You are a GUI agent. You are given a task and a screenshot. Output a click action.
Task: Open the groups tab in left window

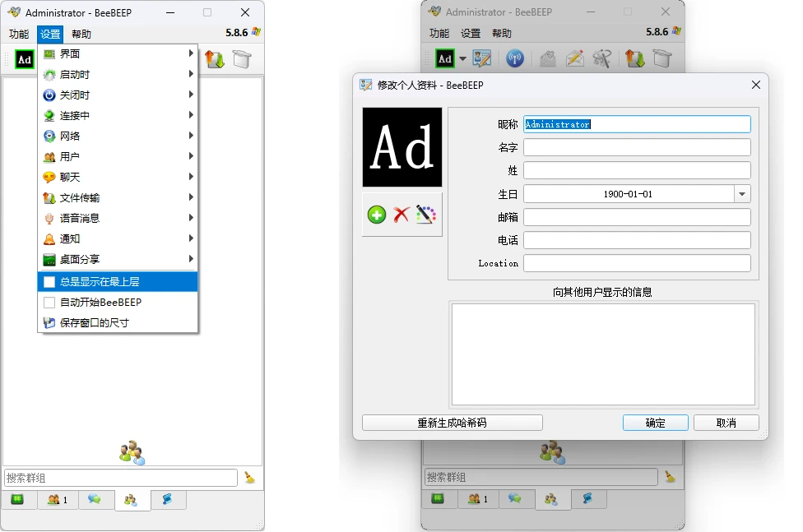(x=132, y=500)
